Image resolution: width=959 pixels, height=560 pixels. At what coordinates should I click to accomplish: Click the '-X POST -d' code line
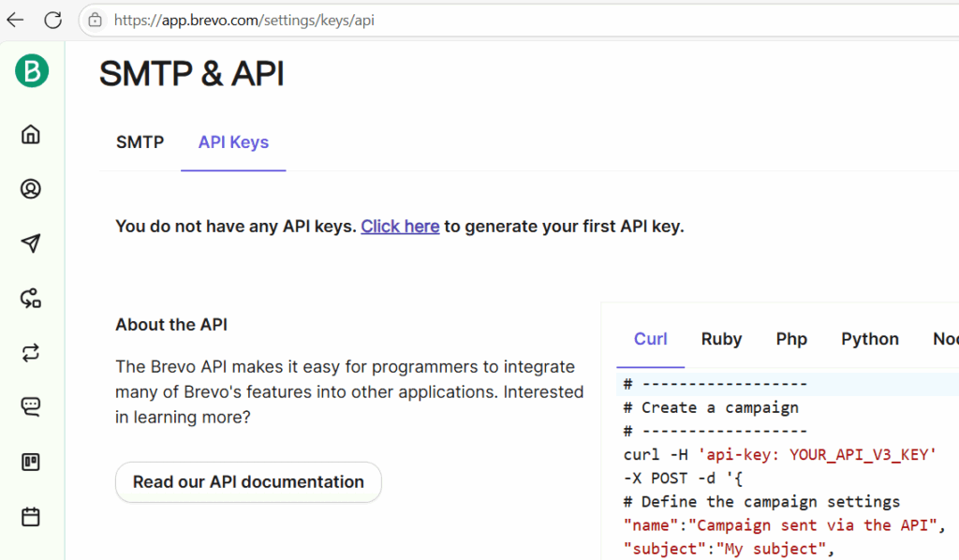683,479
